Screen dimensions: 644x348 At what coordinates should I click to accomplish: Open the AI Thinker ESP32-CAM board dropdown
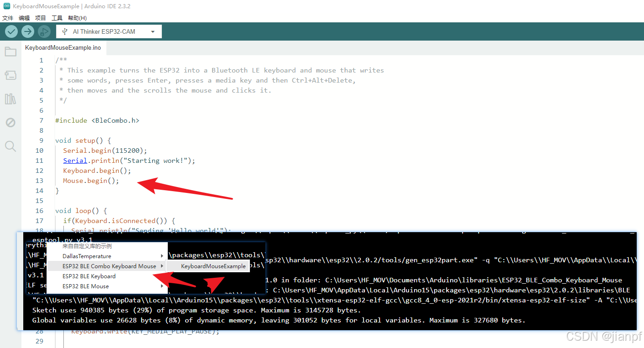coord(109,31)
